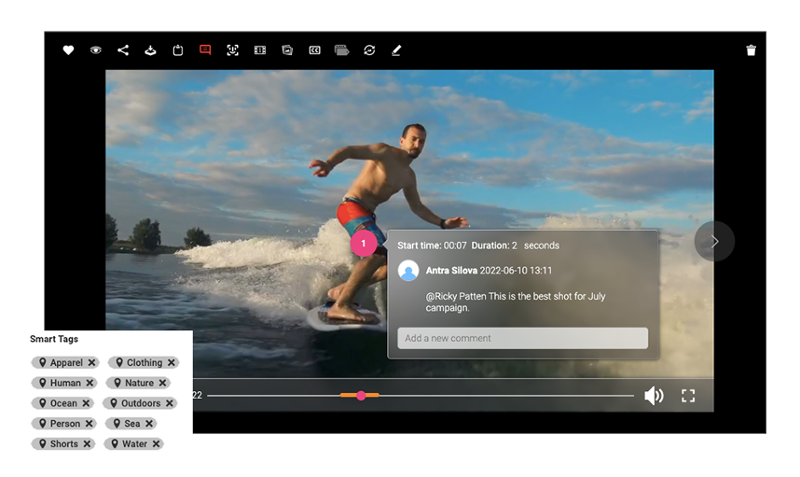800x477 pixels.
Task: Click the pencil edit icon
Action: coord(396,50)
